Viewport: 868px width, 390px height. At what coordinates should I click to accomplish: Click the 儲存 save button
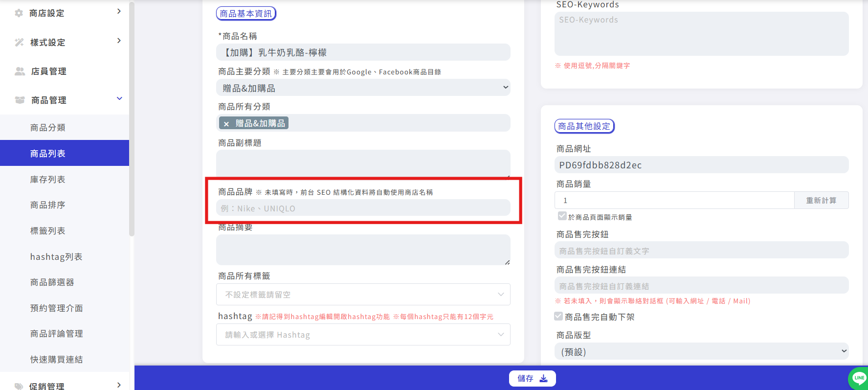pos(532,379)
